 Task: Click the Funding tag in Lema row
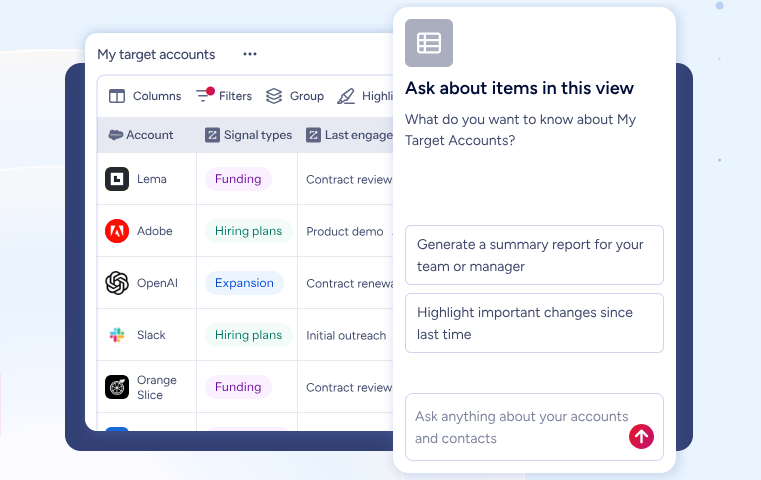(x=238, y=179)
